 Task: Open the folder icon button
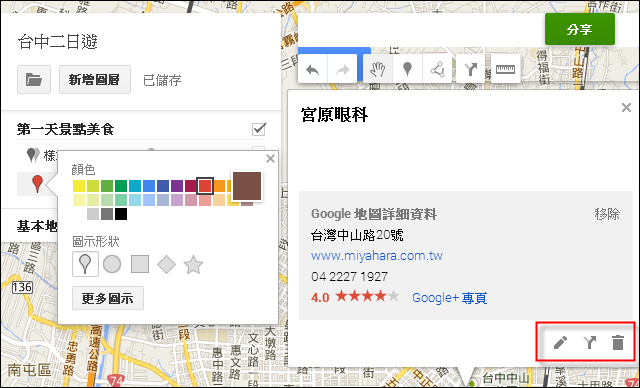click(34, 80)
